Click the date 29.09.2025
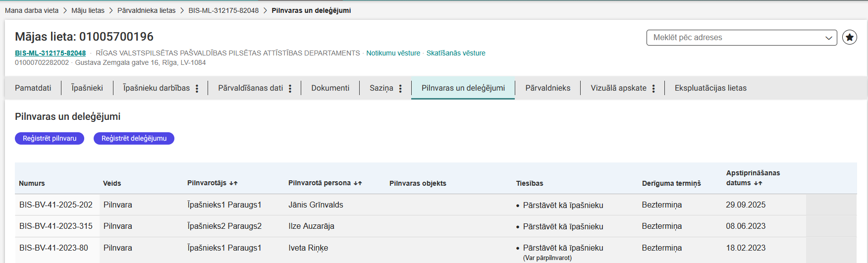This screenshot has height=263, width=868. [746, 205]
